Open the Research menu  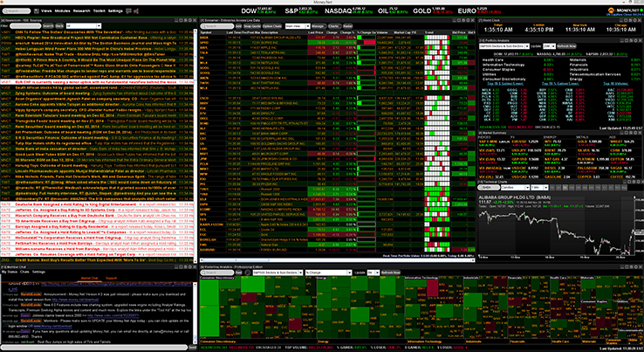click(81, 11)
